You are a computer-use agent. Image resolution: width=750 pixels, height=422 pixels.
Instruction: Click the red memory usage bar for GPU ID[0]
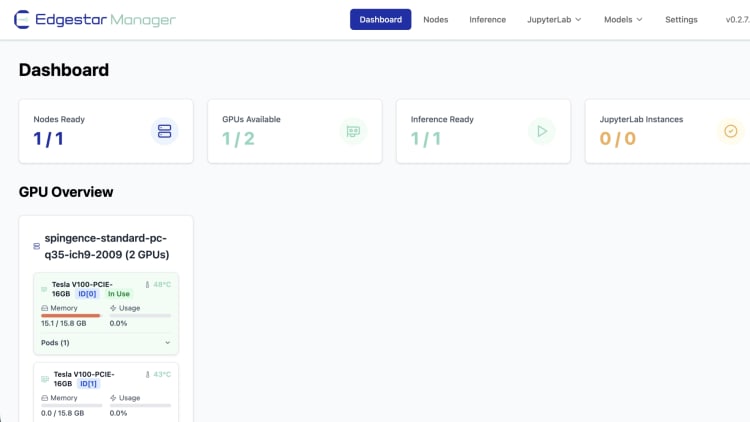coord(70,315)
